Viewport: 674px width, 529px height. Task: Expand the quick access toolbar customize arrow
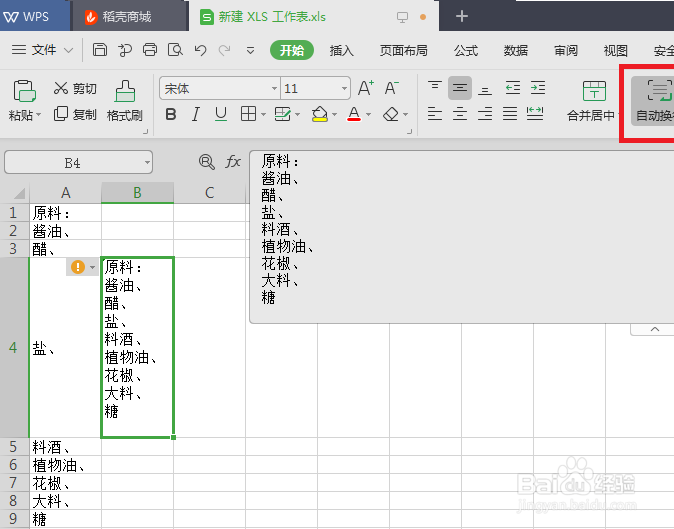pyautogui.click(x=250, y=51)
